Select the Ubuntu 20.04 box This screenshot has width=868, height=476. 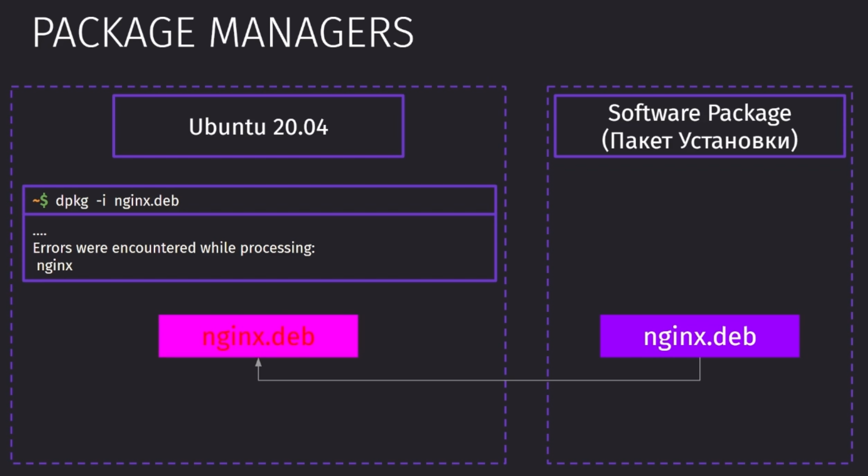pos(259,126)
